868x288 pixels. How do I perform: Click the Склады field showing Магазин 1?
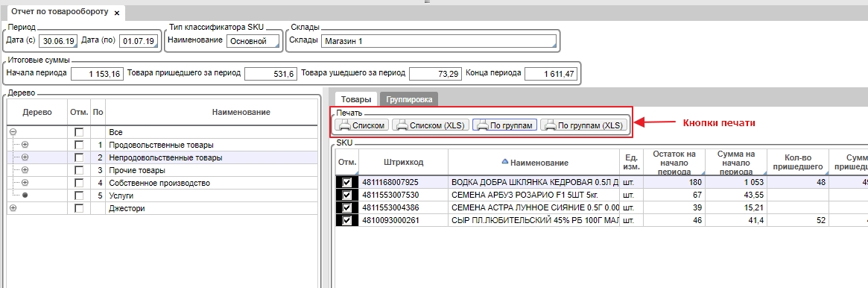pos(438,41)
